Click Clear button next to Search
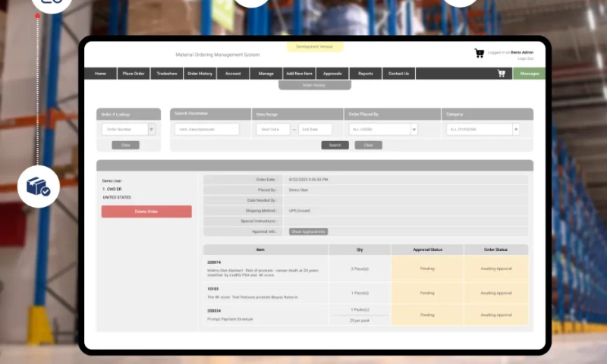Screen dimensions: 607x364 pos(368,145)
